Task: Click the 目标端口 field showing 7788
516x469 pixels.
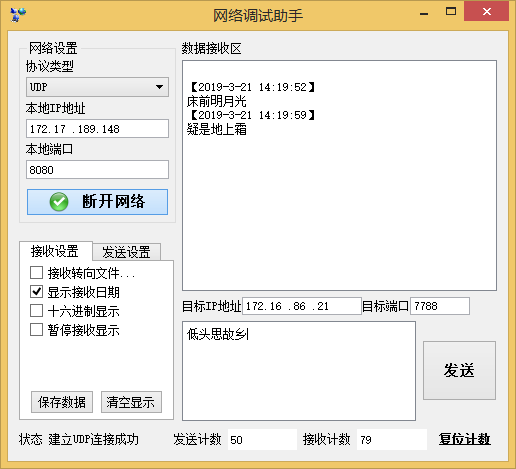Action: coord(440,306)
